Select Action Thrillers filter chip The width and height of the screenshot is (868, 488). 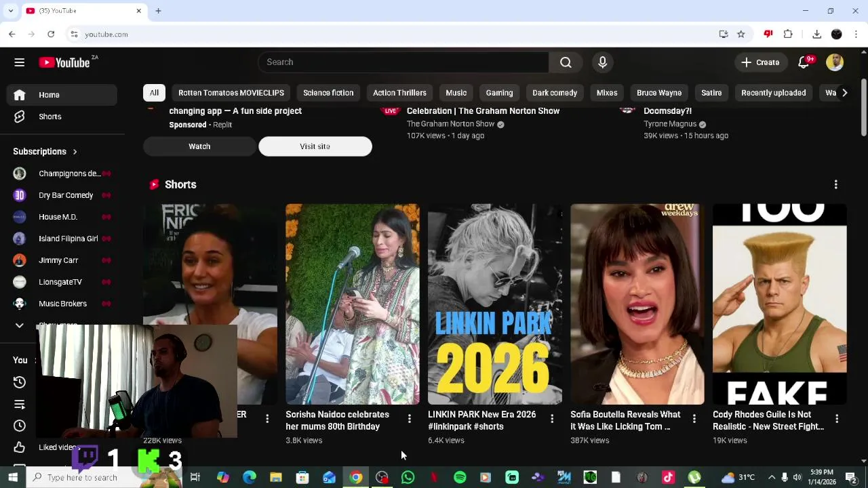coord(399,93)
